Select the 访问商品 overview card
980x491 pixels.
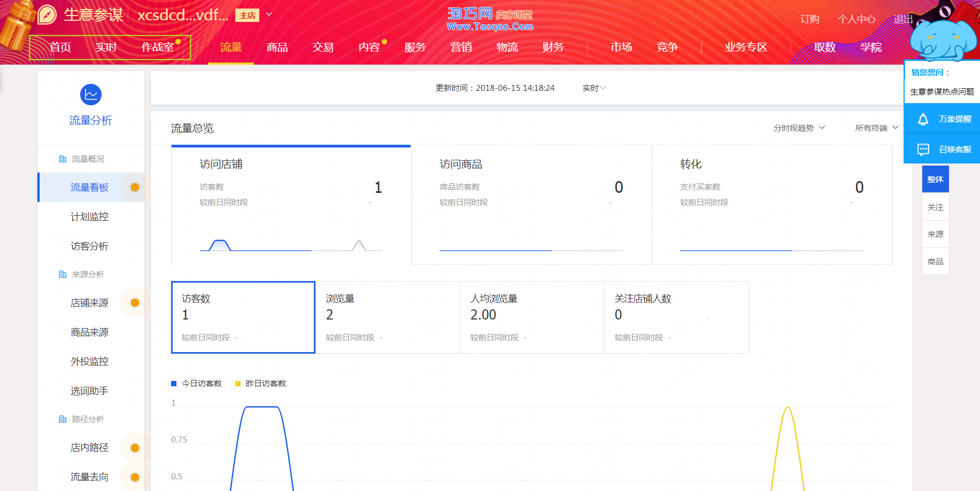pyautogui.click(x=531, y=205)
